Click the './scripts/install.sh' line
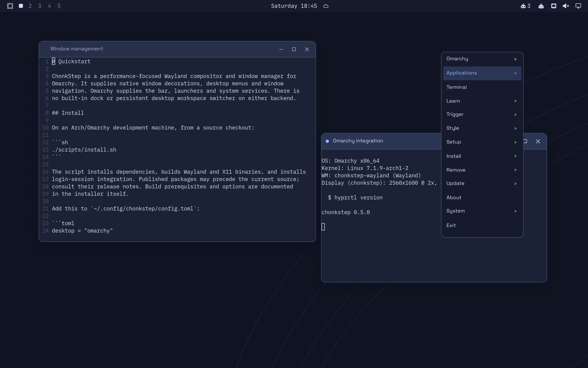The image size is (588, 368). click(x=84, y=150)
